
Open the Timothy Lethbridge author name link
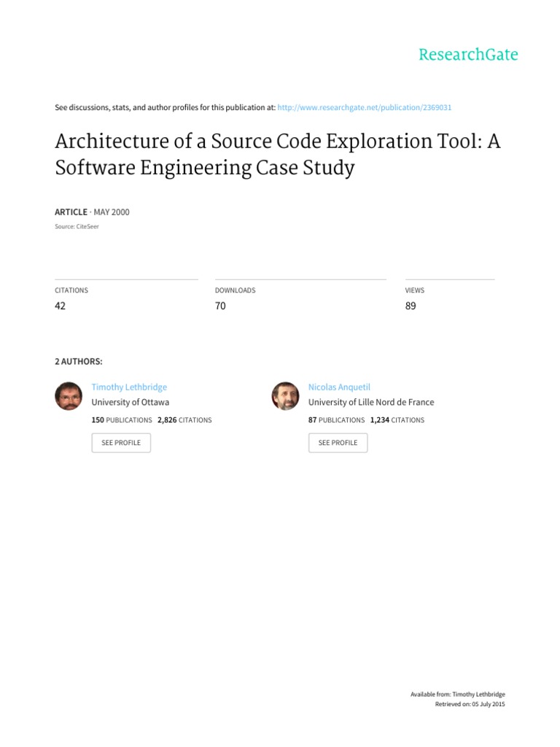(x=129, y=387)
